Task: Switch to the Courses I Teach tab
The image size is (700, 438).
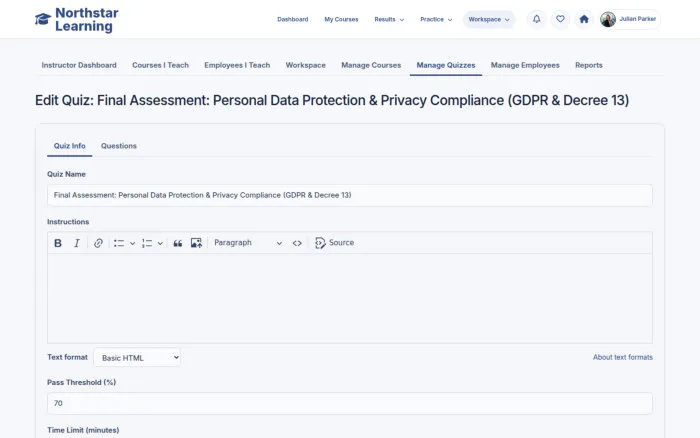Action: pos(160,65)
